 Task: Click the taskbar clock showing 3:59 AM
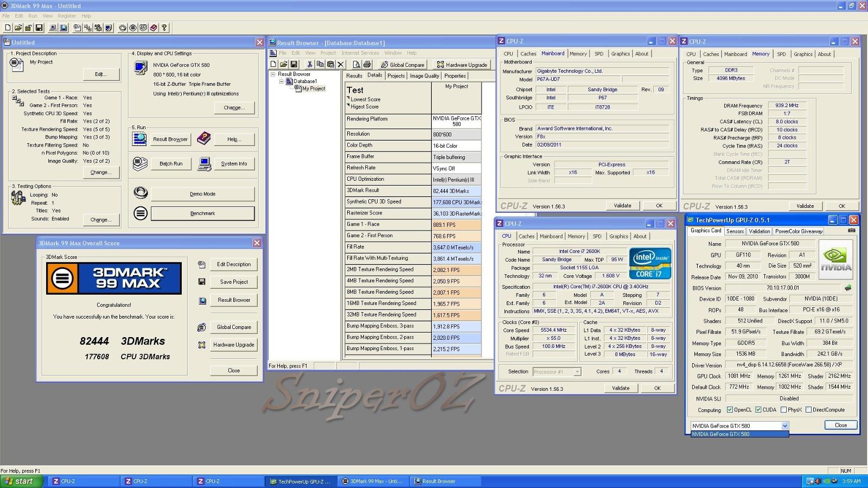tap(851, 481)
